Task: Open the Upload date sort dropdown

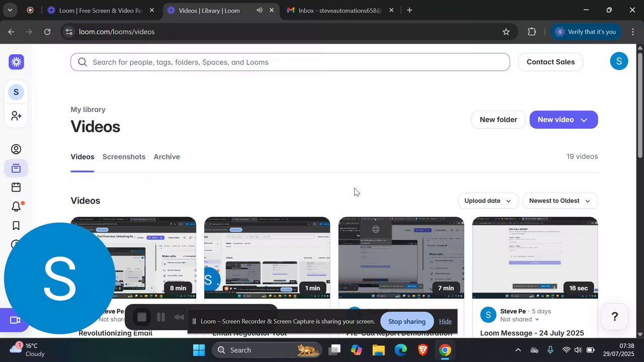Action: pyautogui.click(x=488, y=201)
